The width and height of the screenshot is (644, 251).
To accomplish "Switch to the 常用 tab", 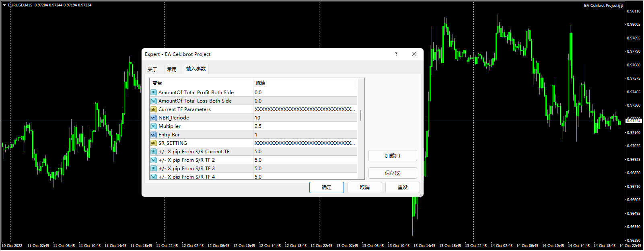I will pyautogui.click(x=172, y=69).
